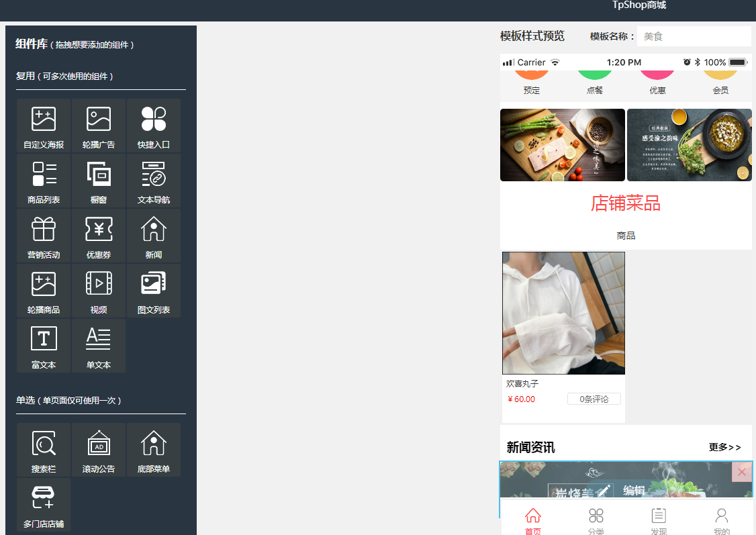Image resolution: width=756 pixels, height=535 pixels.
Task: Click the 0条评论 comments button
Action: pos(594,399)
